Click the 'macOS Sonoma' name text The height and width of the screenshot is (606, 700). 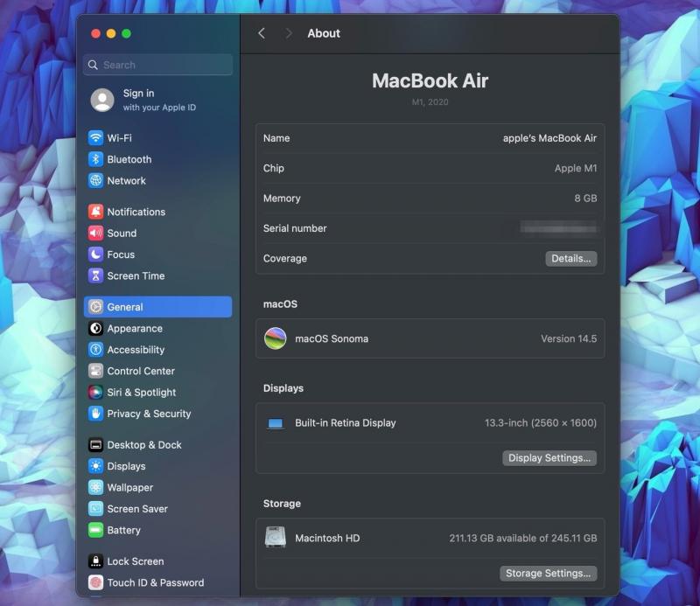[332, 338]
